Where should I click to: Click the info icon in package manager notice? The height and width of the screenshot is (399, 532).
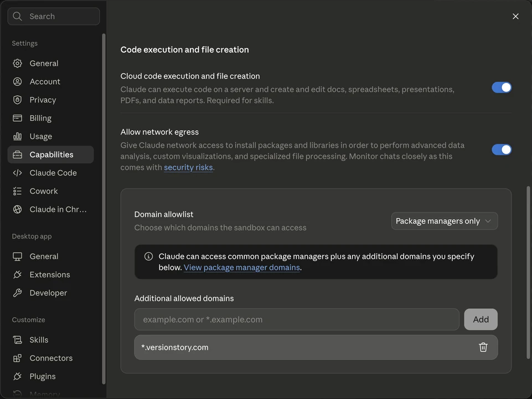pyautogui.click(x=148, y=257)
